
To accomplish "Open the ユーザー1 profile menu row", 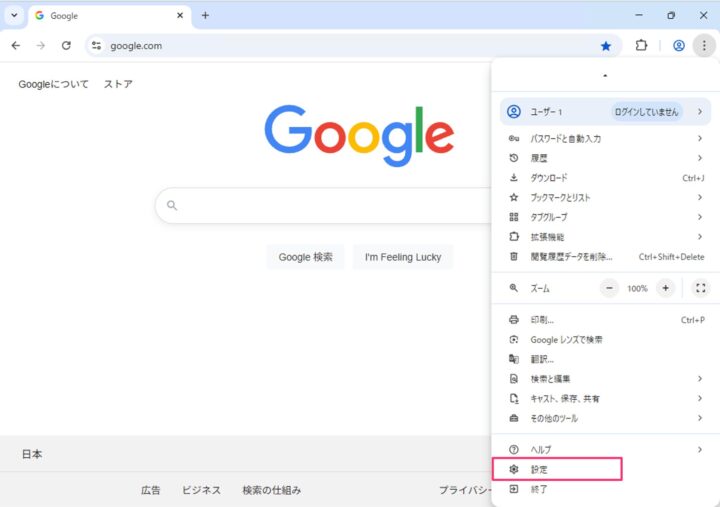I will pyautogui.click(x=605, y=112).
